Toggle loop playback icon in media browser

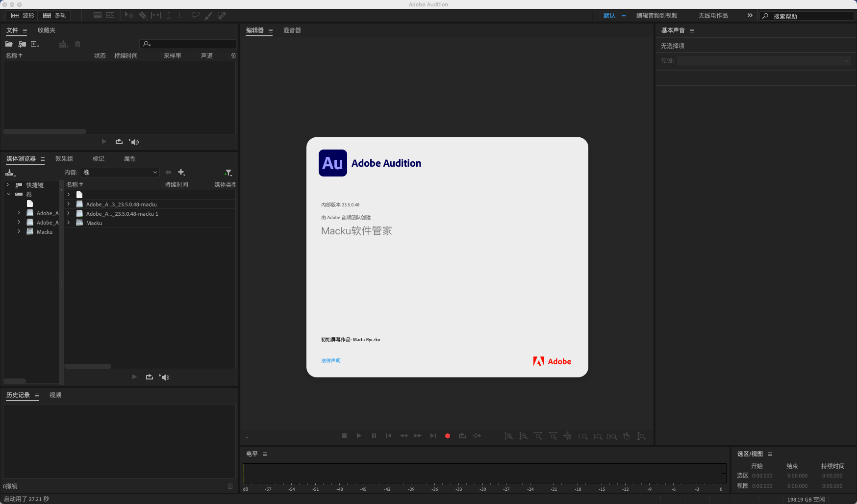pyautogui.click(x=150, y=377)
